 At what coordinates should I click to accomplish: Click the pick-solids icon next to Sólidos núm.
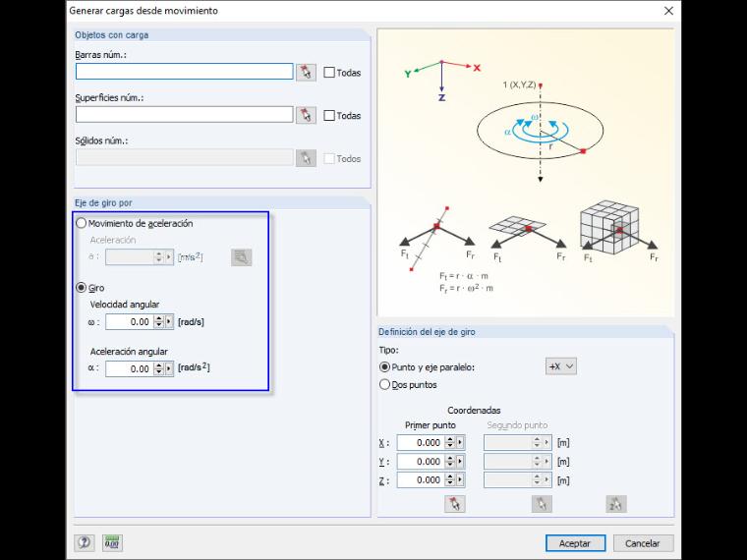(x=306, y=158)
